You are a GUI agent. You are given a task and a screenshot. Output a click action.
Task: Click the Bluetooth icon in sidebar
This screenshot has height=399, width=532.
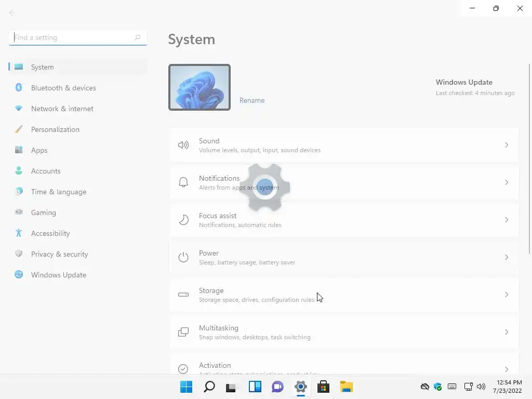(19, 87)
